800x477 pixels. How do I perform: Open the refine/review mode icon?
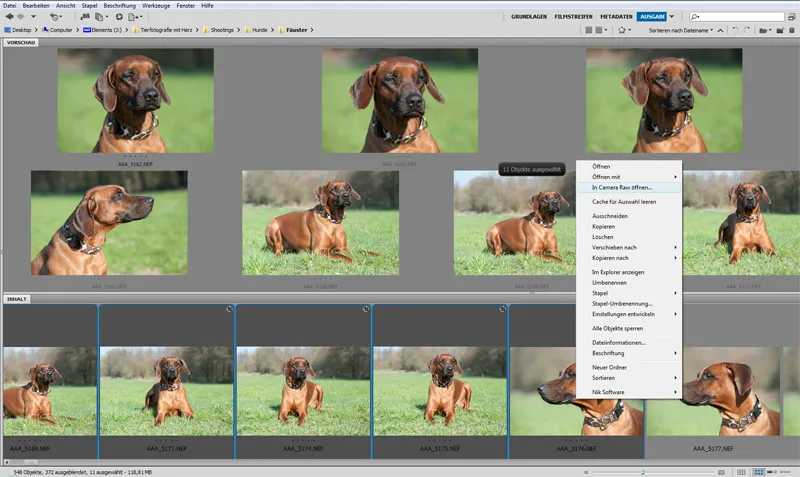pos(100,17)
